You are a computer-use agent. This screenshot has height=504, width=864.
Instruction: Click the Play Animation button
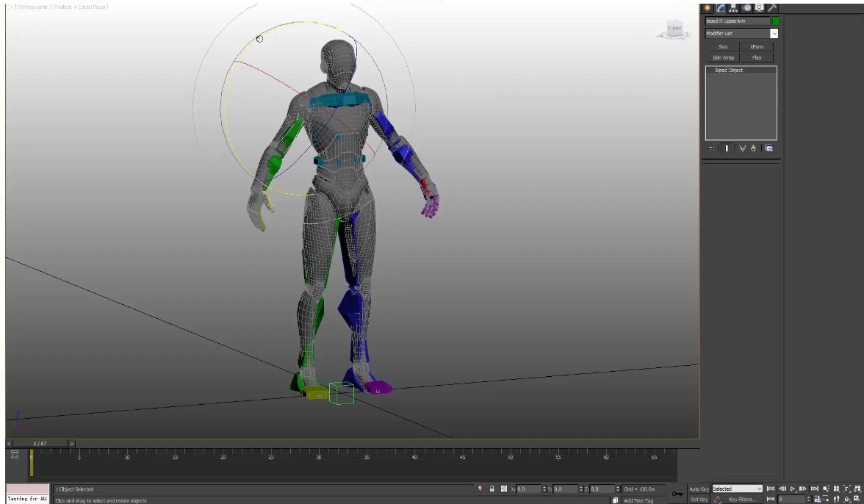click(793, 489)
